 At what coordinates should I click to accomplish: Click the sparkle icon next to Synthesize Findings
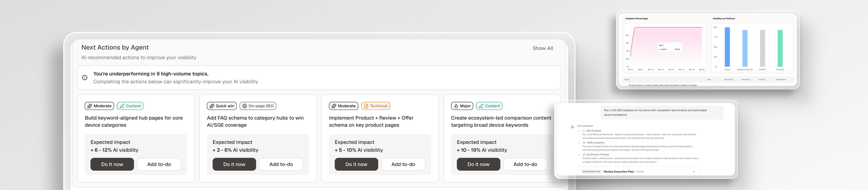[584, 155]
